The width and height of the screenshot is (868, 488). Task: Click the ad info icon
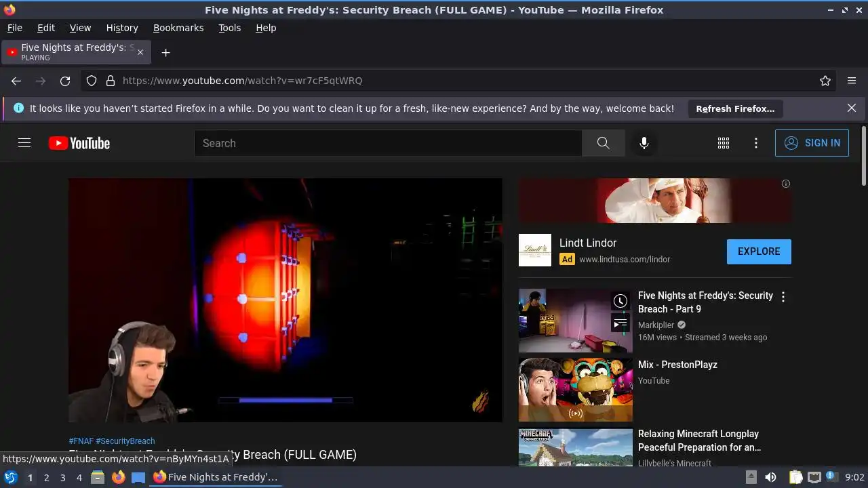click(x=786, y=184)
